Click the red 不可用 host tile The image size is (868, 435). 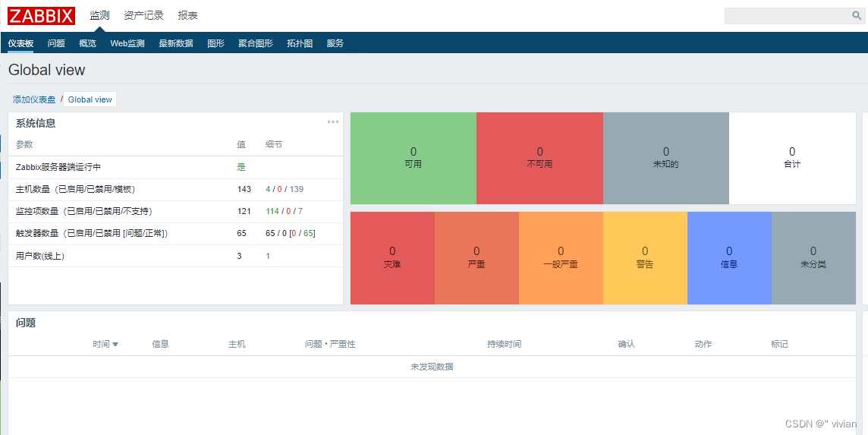point(539,158)
